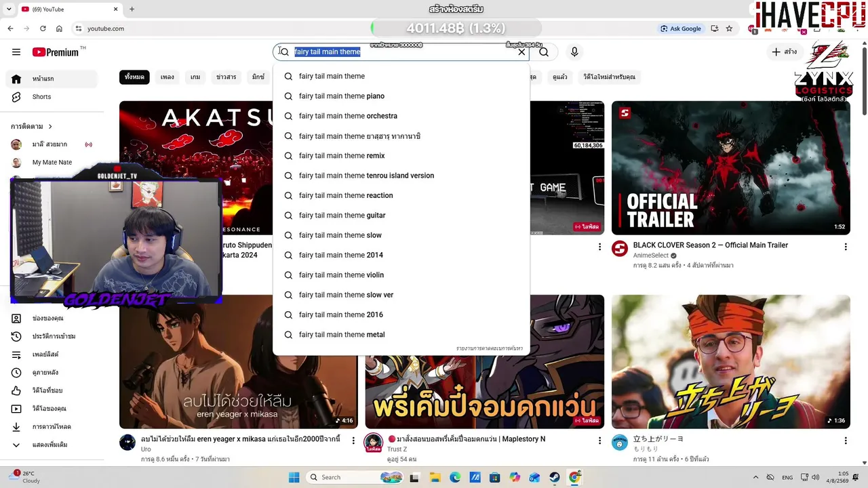Open a new browser tab with plus

click(x=132, y=9)
